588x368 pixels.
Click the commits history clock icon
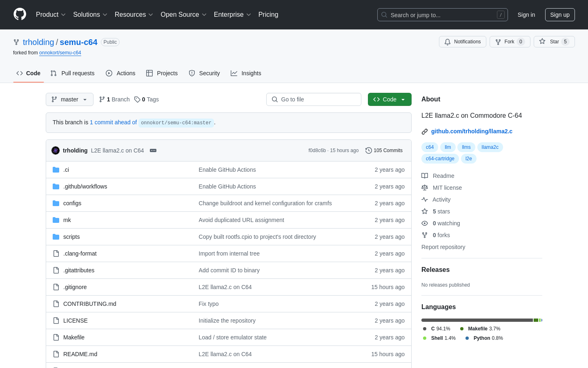click(x=369, y=150)
